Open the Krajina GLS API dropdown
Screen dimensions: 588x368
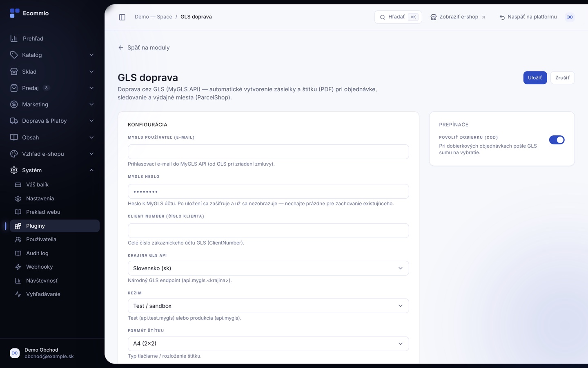(x=268, y=268)
